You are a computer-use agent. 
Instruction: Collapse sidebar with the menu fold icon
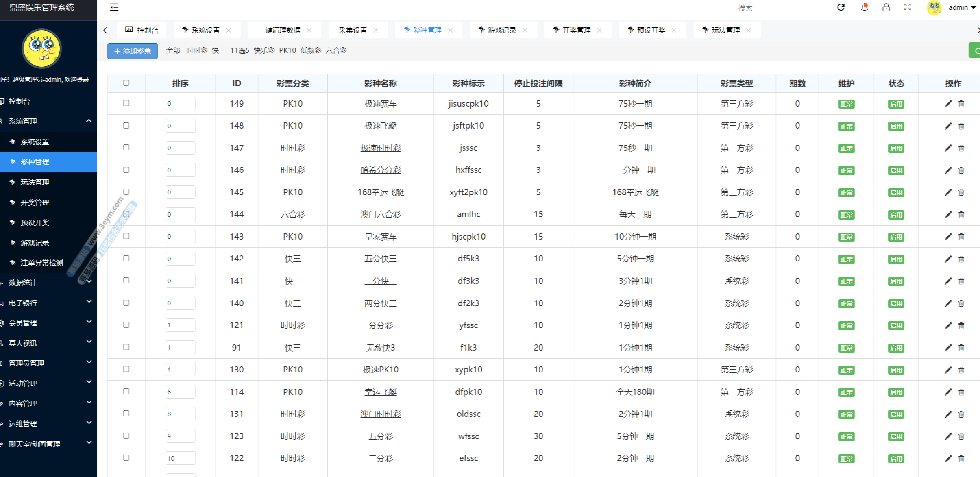(114, 7)
